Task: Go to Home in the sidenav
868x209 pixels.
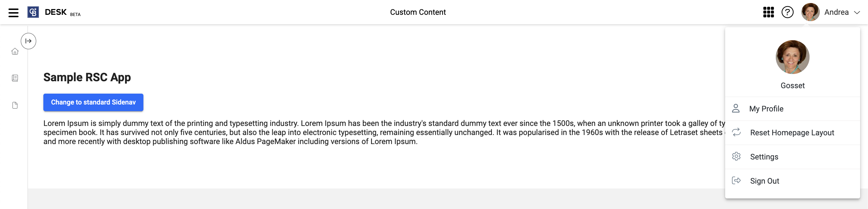Action: [x=15, y=51]
